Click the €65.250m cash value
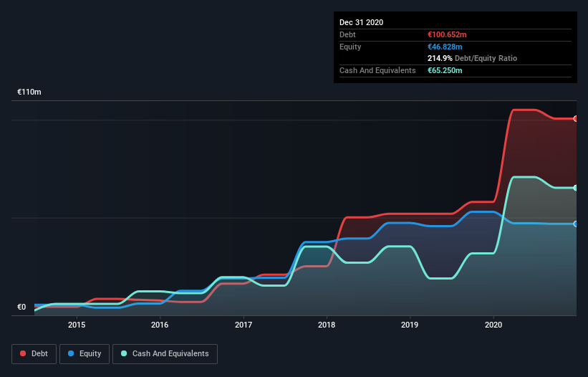The height and width of the screenshot is (377, 588). click(x=445, y=70)
